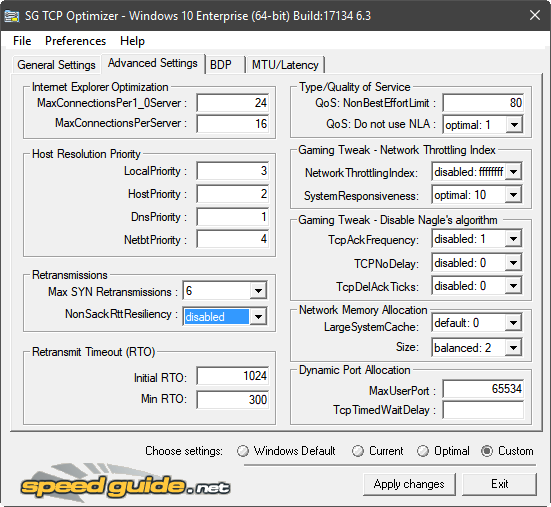Viewport: 551px width, 507px height.
Task: Open the MTU/Latency tab
Action: point(285,65)
